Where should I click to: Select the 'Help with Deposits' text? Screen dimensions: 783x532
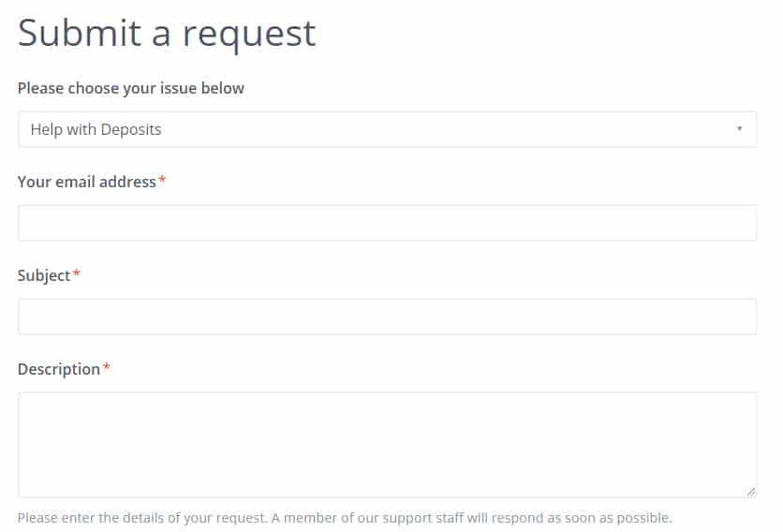[96, 129]
